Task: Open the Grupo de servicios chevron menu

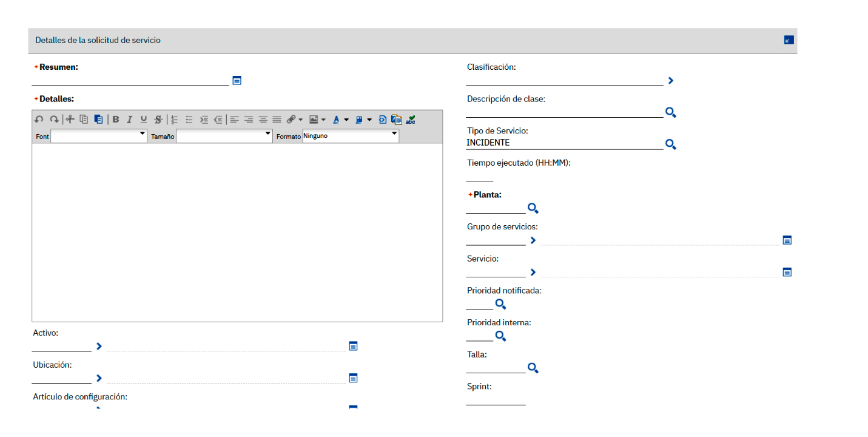Action: [x=533, y=240]
